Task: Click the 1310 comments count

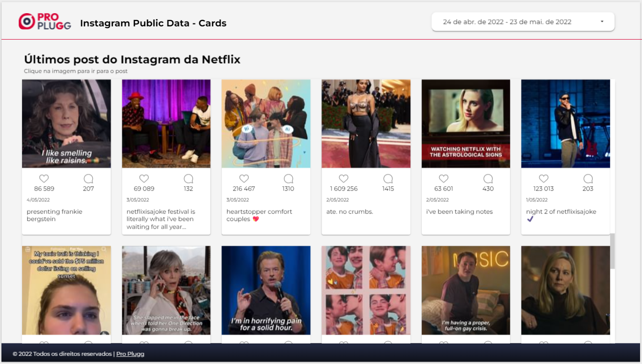Action: (288, 189)
